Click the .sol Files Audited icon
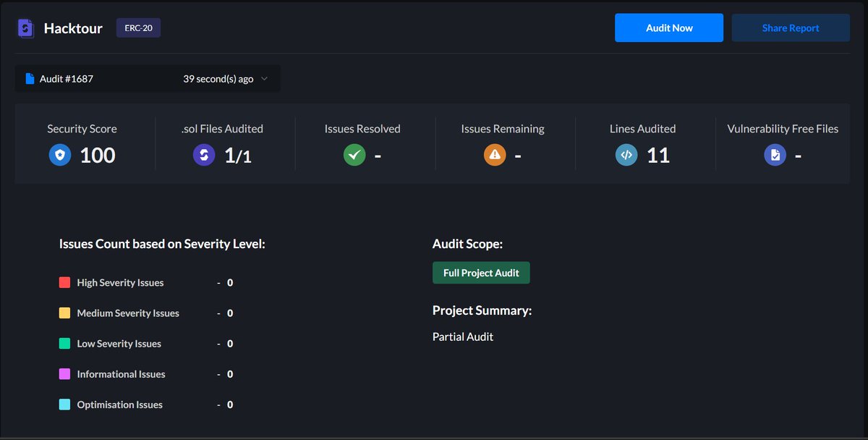Image resolution: width=868 pixels, height=440 pixels. (205, 155)
